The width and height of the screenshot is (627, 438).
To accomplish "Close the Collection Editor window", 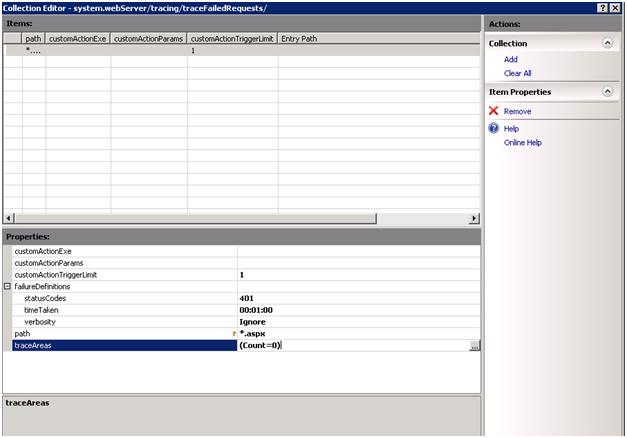I will [x=615, y=8].
